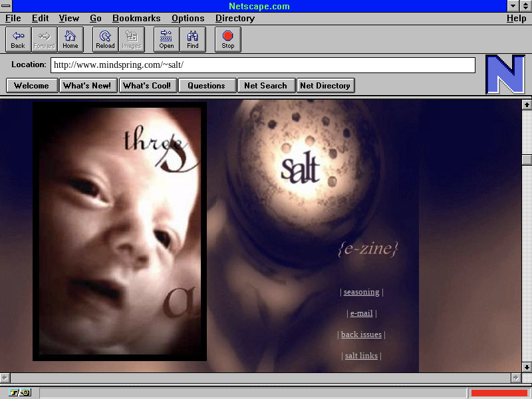Click the Netscape N logo
The width and height of the screenshot is (532, 399).
[505, 74]
